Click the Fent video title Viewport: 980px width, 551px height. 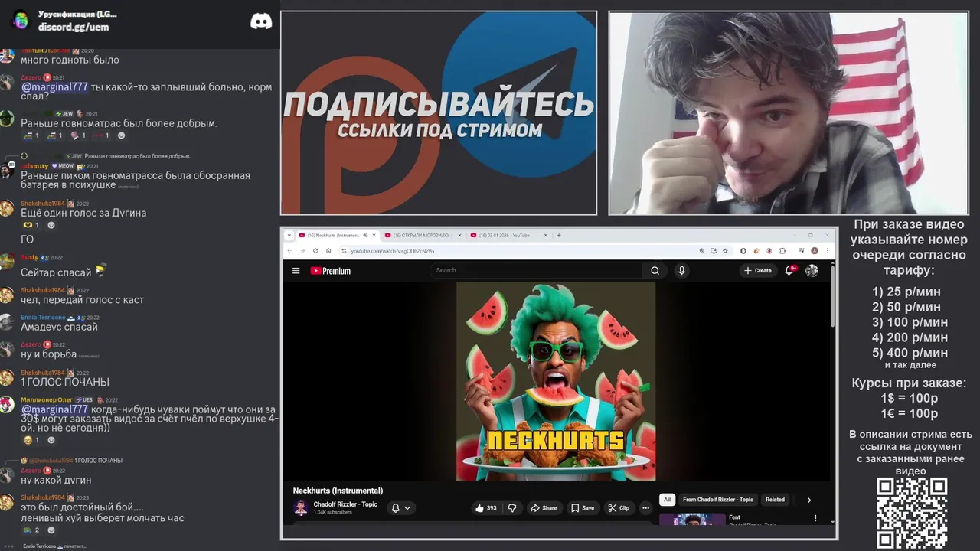[x=734, y=517]
